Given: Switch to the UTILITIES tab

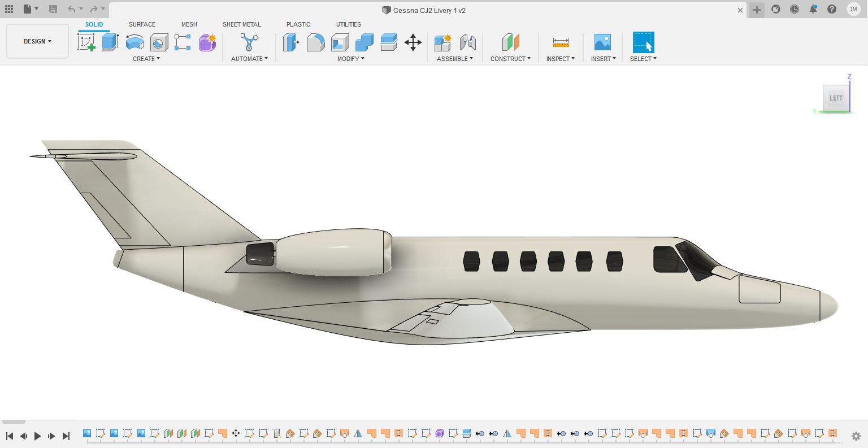Looking at the screenshot, I should (349, 24).
